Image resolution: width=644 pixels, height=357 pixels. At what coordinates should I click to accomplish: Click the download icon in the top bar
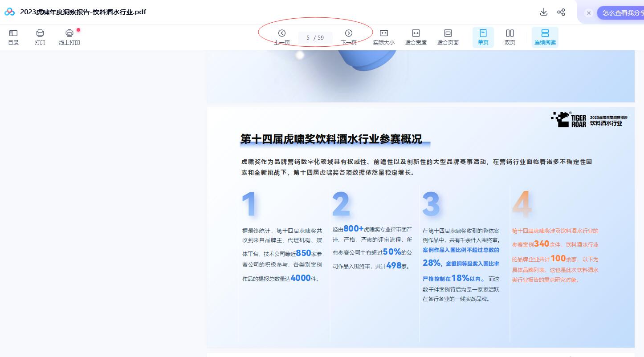[544, 12]
